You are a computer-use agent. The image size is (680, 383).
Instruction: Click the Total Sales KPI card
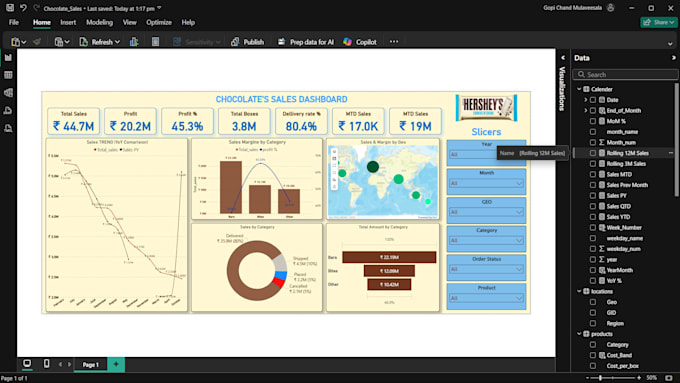click(74, 121)
